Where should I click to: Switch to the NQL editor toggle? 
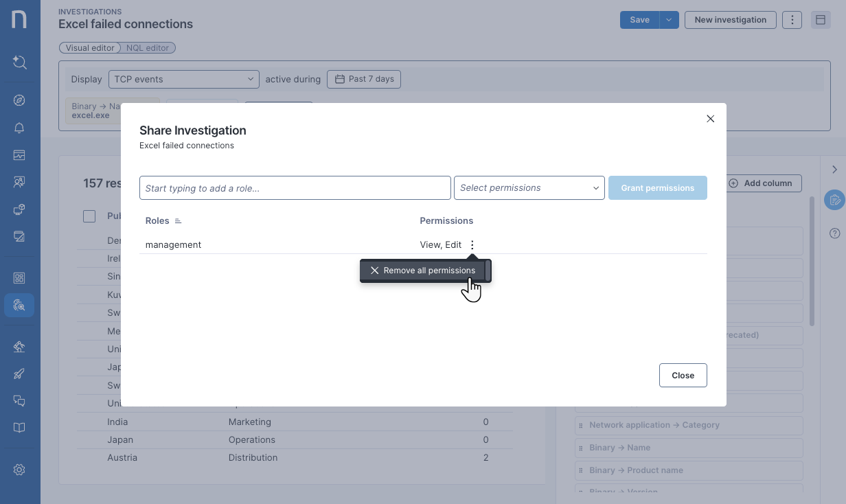(x=148, y=48)
